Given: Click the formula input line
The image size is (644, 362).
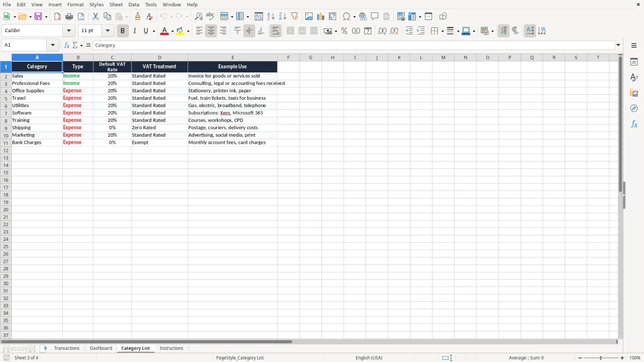Looking at the screenshot, I should point(354,46).
